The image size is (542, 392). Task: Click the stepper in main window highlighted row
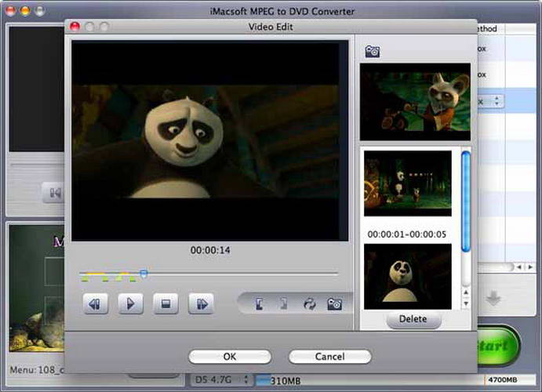pos(497,101)
